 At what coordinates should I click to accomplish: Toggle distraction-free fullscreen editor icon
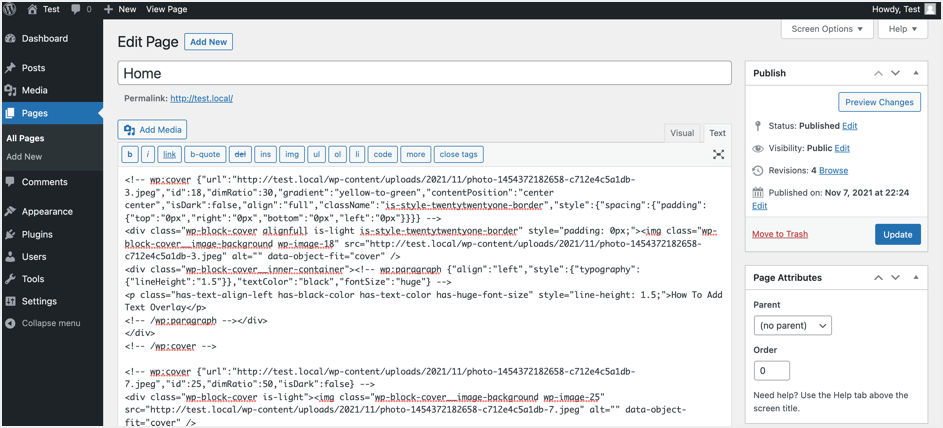(718, 155)
